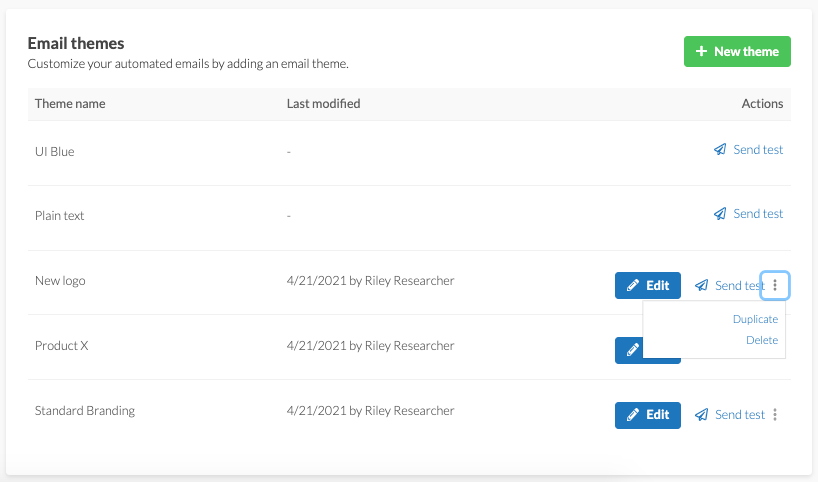This screenshot has width=818, height=482.
Task: Click the Email themes heading
Action: click(76, 43)
